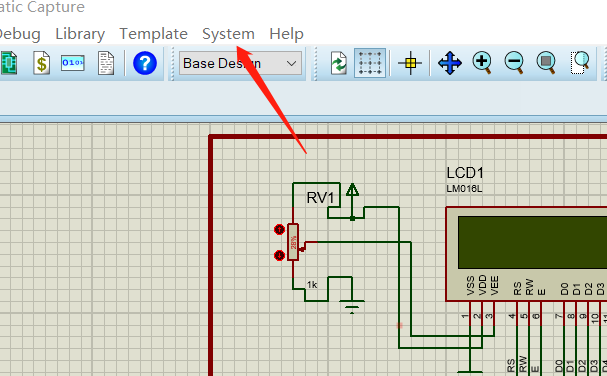Open the System menu
607x376 pixels.
pos(228,34)
